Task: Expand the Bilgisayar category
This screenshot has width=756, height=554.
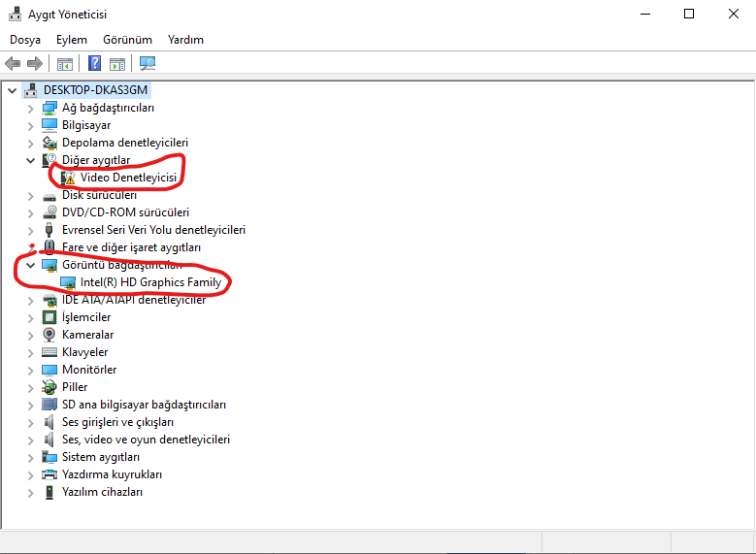Action: pyautogui.click(x=30, y=126)
